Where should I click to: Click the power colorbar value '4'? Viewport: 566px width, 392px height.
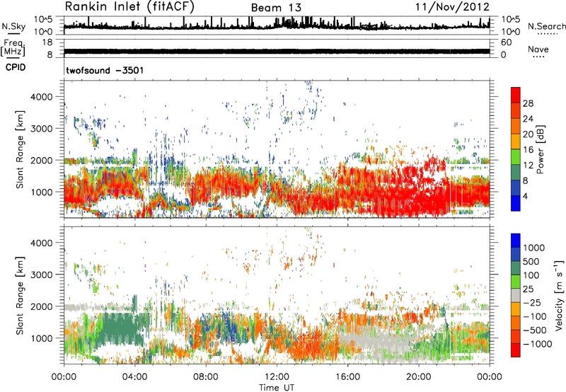525,196
